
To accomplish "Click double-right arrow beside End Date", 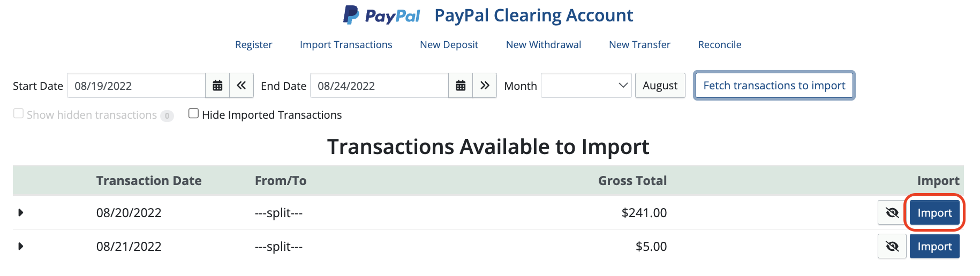I will tap(485, 86).
